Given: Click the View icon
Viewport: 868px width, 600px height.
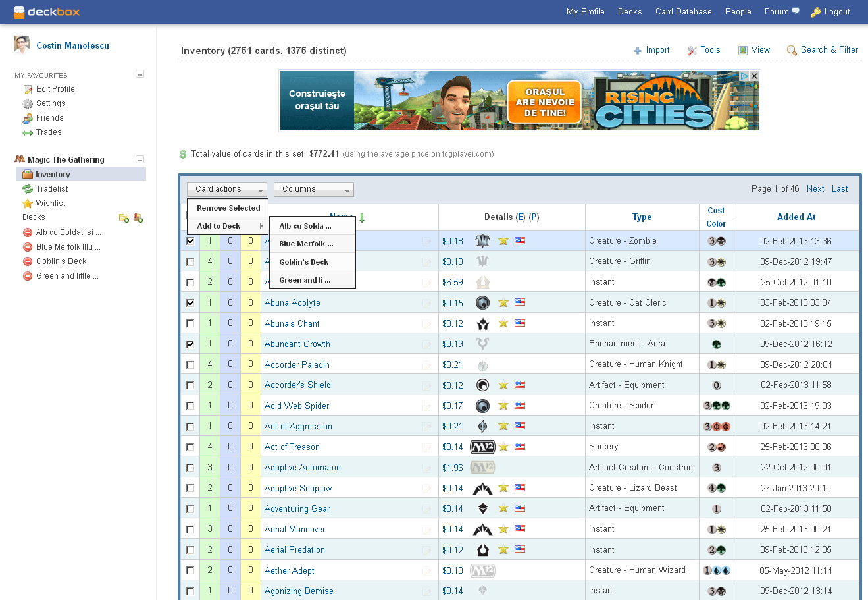Looking at the screenshot, I should pos(743,50).
